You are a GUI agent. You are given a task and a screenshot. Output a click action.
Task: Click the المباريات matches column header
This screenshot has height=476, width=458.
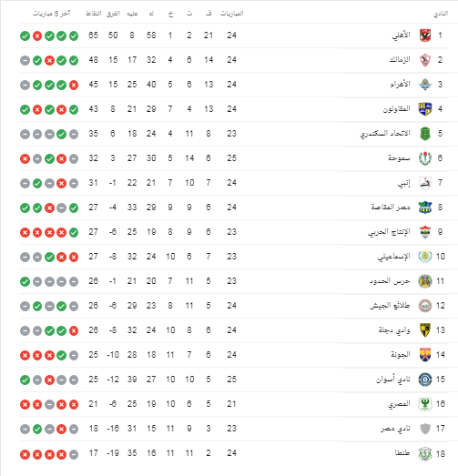(x=232, y=14)
